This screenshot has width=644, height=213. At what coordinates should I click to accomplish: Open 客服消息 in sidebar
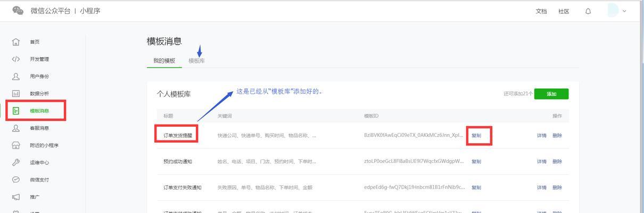(x=39, y=128)
